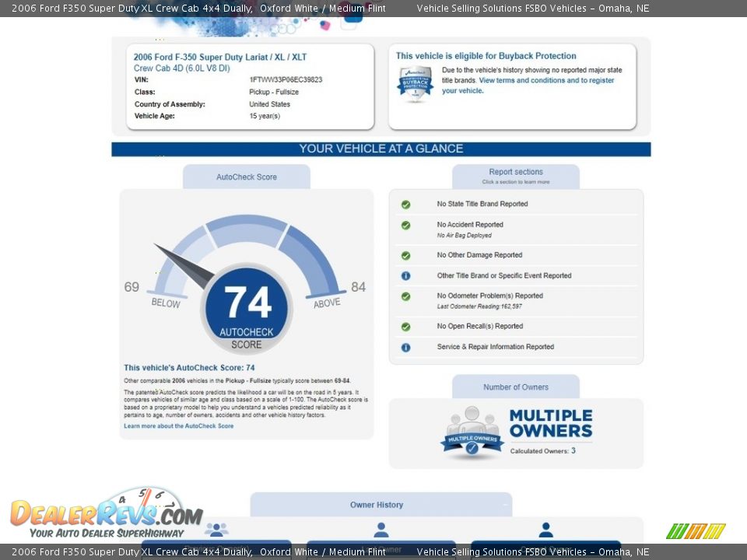Expand the Owner History section header
747x560 pixels.
[381, 505]
